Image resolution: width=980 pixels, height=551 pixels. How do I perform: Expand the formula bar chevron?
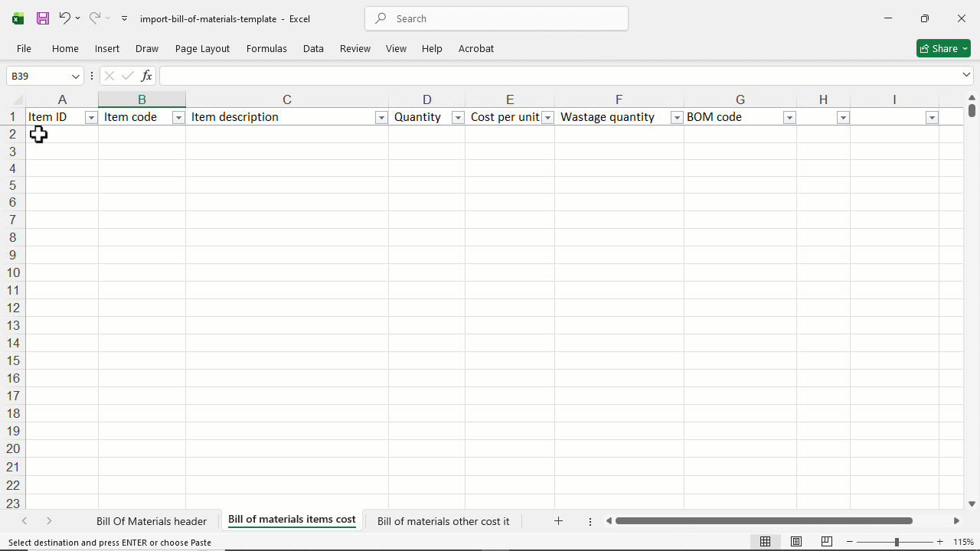966,75
